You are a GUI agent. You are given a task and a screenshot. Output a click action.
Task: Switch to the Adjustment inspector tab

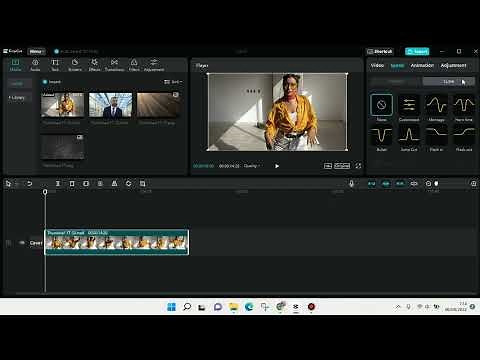453,65
